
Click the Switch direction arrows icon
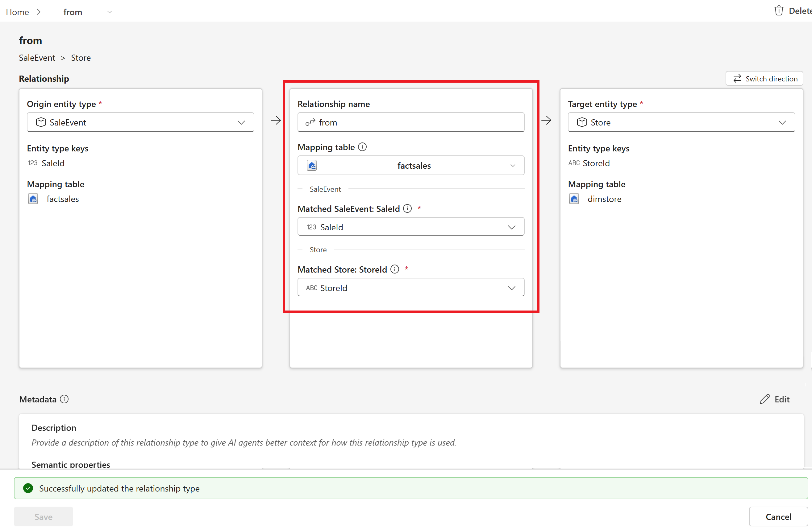[x=737, y=79]
